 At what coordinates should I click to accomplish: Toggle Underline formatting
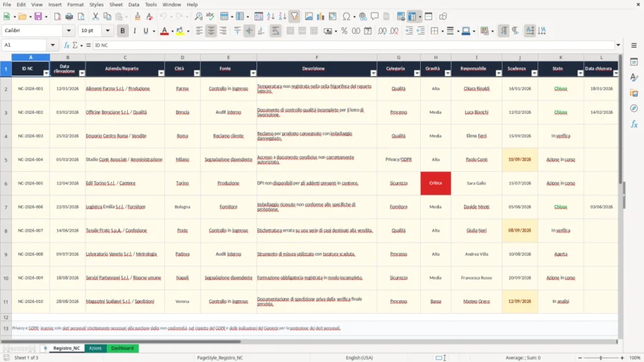click(x=146, y=31)
